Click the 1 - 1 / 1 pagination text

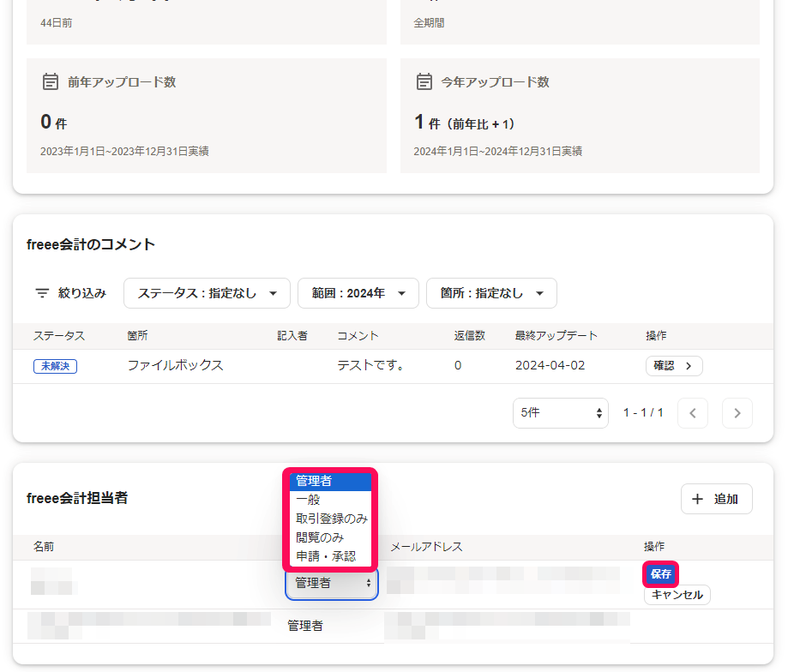[x=643, y=413]
